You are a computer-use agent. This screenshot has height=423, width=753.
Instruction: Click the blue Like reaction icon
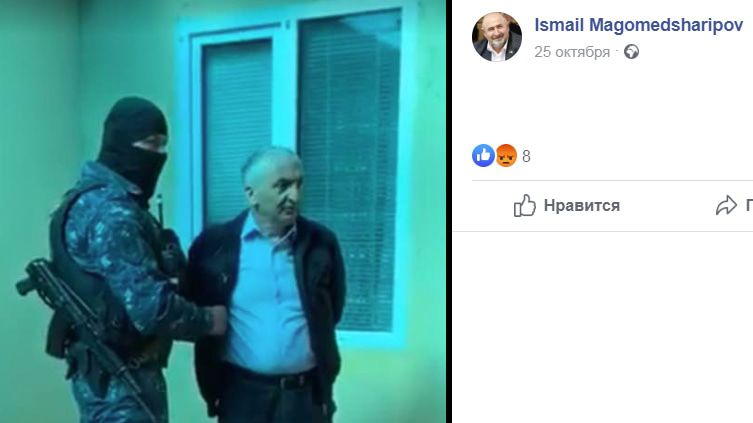483,156
